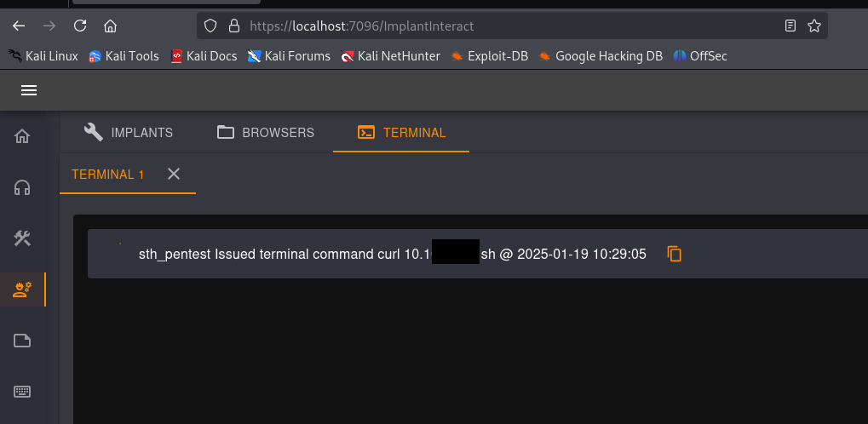Open the keyboard sidebar icon
The height and width of the screenshot is (424, 868).
click(x=23, y=392)
